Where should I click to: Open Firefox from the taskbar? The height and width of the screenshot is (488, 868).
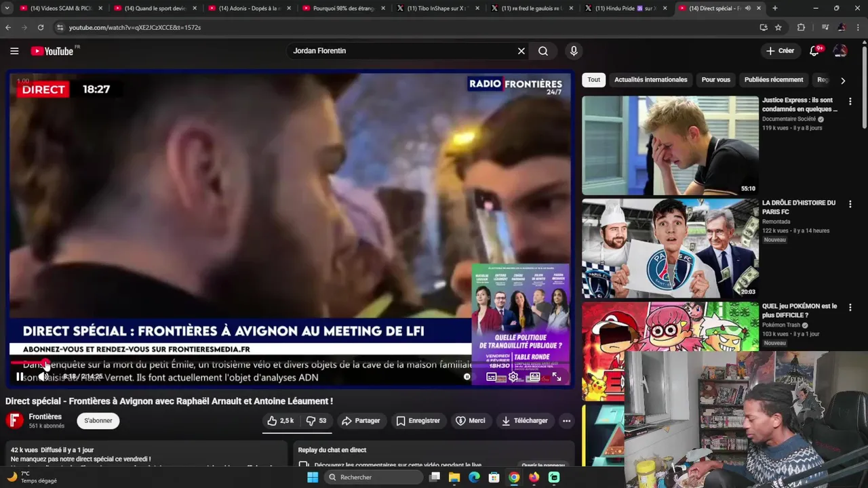534,477
